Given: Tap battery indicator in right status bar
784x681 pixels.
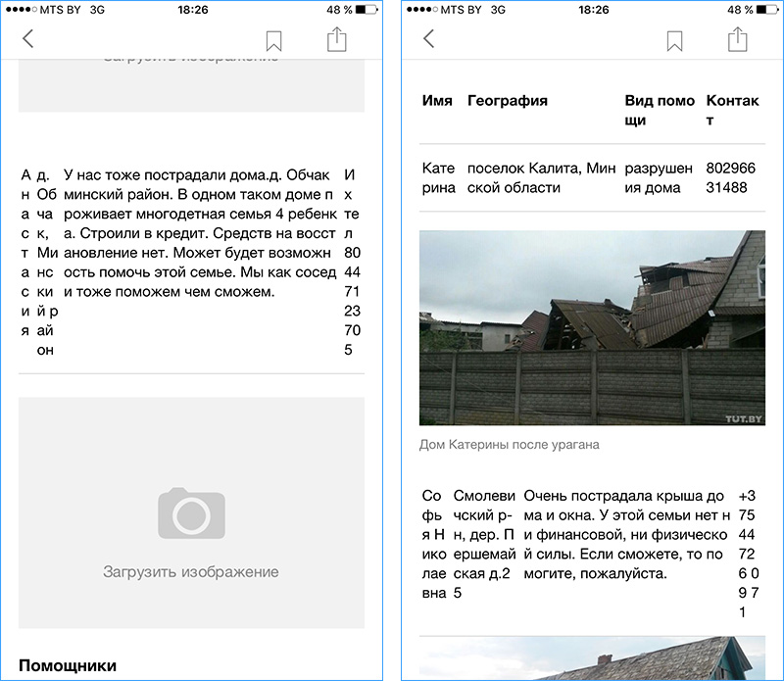Looking at the screenshot, I should coord(767,10).
